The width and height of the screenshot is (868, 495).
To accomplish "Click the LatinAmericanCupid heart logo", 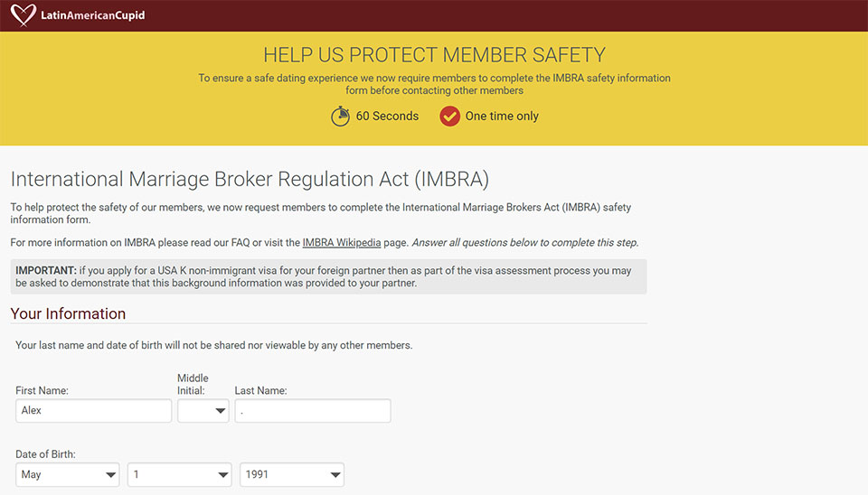I will (24, 15).
